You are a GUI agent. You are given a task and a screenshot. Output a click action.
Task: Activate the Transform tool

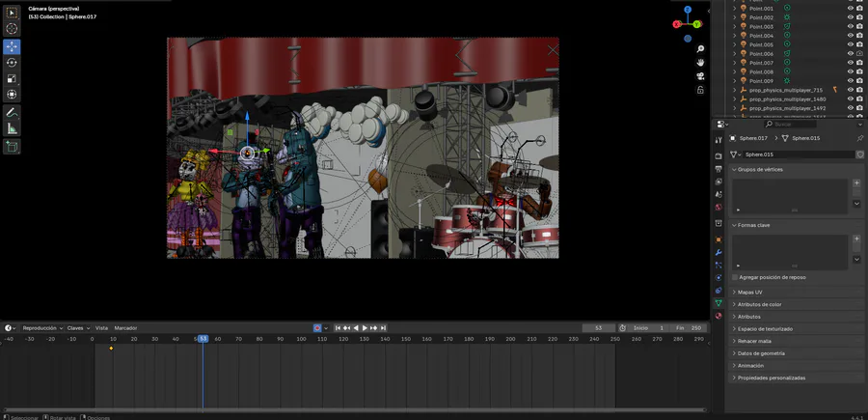point(12,95)
